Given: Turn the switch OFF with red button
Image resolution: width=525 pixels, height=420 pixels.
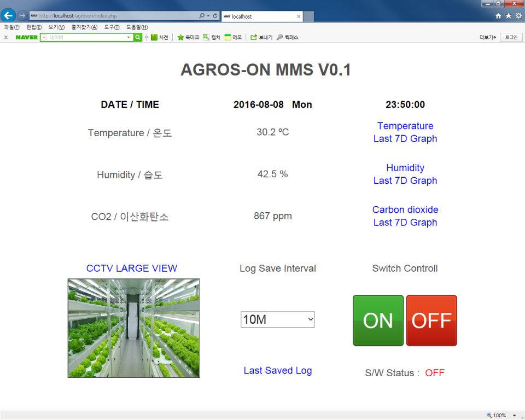Looking at the screenshot, I should 431,320.
